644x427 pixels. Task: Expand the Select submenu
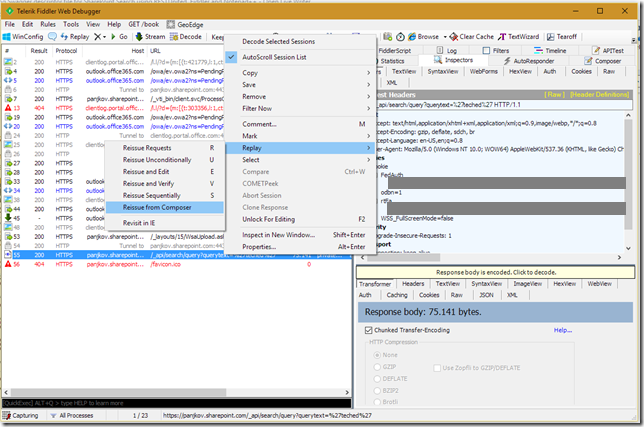tap(300, 160)
